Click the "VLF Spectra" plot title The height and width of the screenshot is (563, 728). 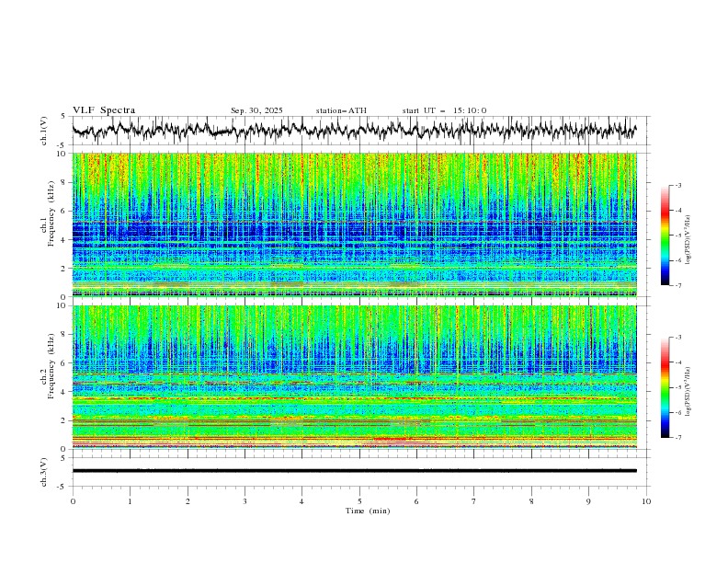(104, 110)
